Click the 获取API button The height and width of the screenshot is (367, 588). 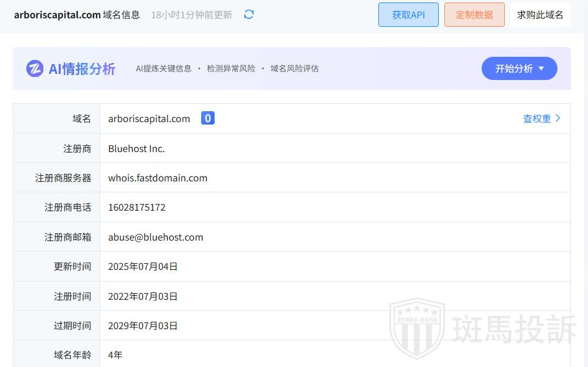408,15
